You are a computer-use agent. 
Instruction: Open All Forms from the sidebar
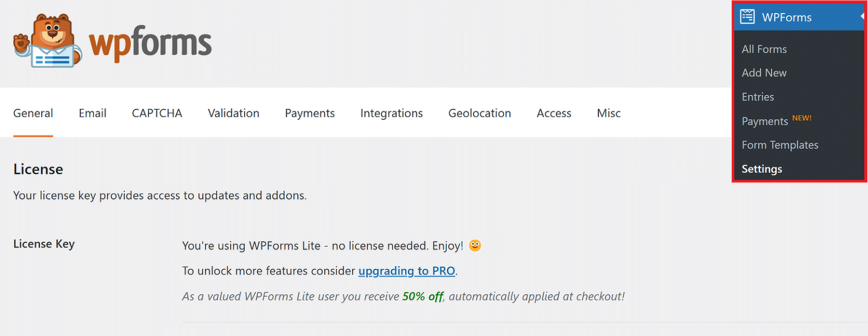pos(764,49)
